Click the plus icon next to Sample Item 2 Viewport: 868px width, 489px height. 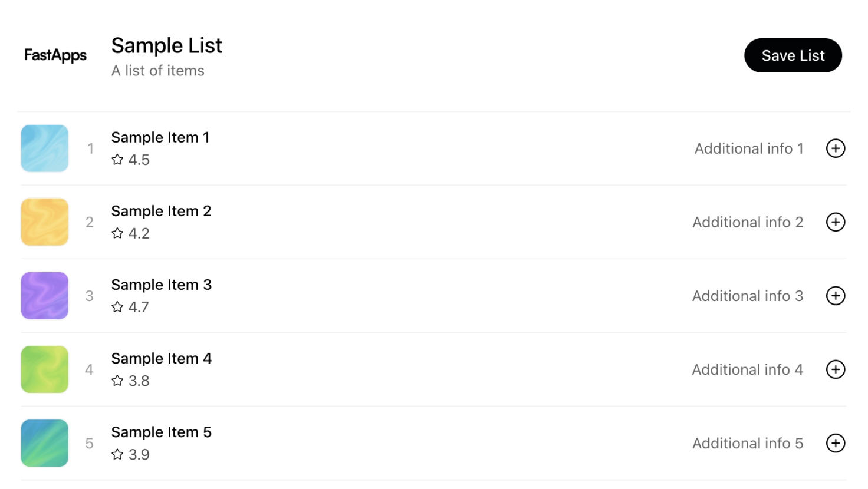click(x=836, y=222)
